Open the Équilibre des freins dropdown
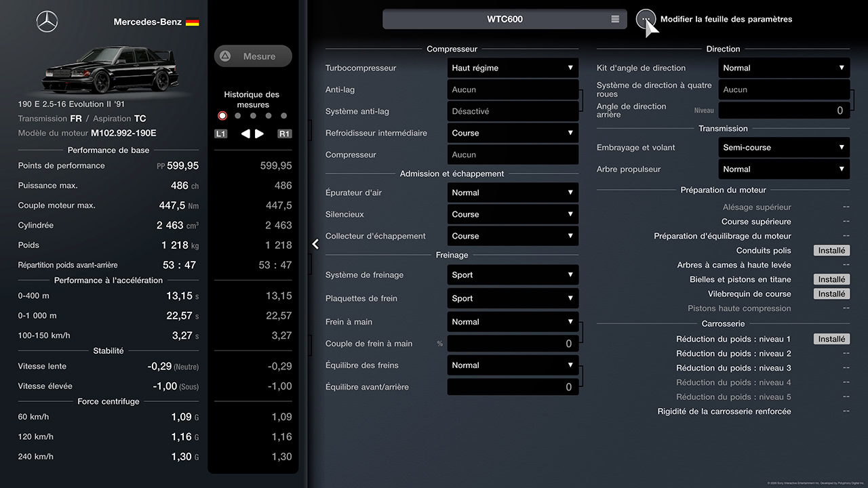 coord(513,365)
